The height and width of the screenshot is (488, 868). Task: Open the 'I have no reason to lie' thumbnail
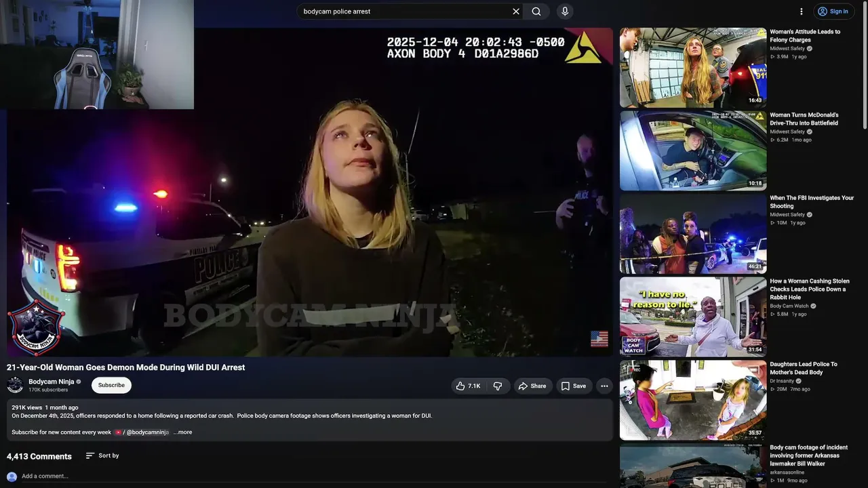pos(693,317)
